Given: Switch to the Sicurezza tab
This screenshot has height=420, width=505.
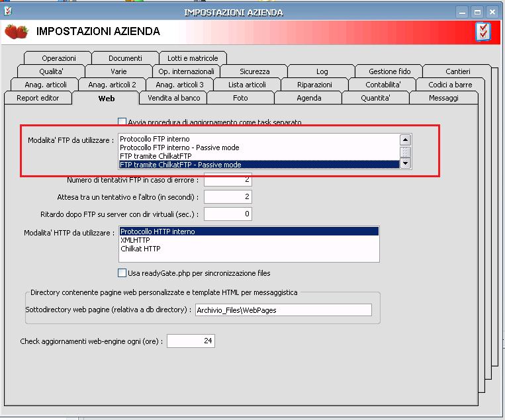Looking at the screenshot, I should tap(254, 71).
